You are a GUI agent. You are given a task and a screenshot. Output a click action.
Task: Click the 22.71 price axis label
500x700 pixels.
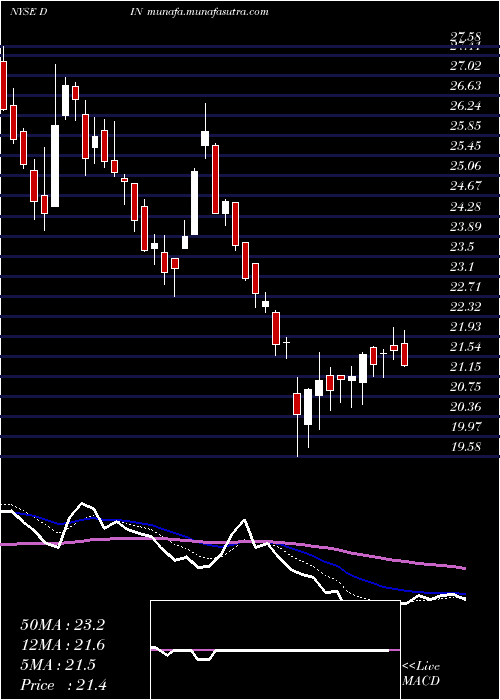click(466, 287)
